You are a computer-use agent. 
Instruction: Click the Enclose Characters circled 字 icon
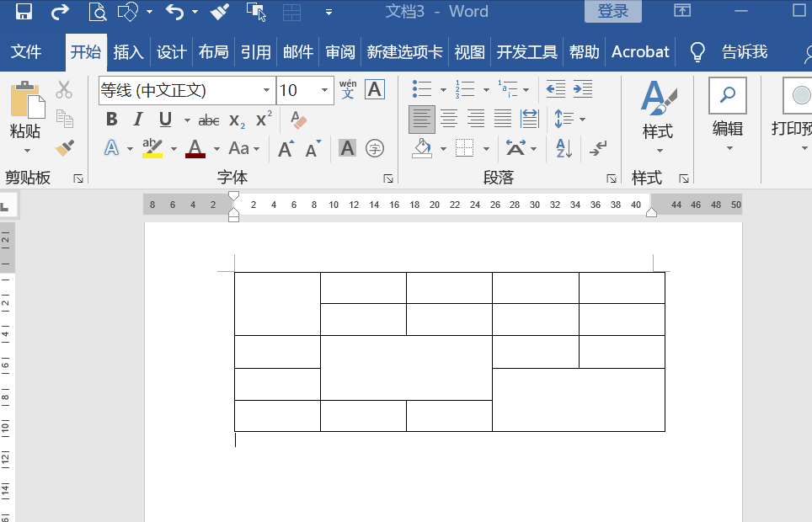(374, 149)
